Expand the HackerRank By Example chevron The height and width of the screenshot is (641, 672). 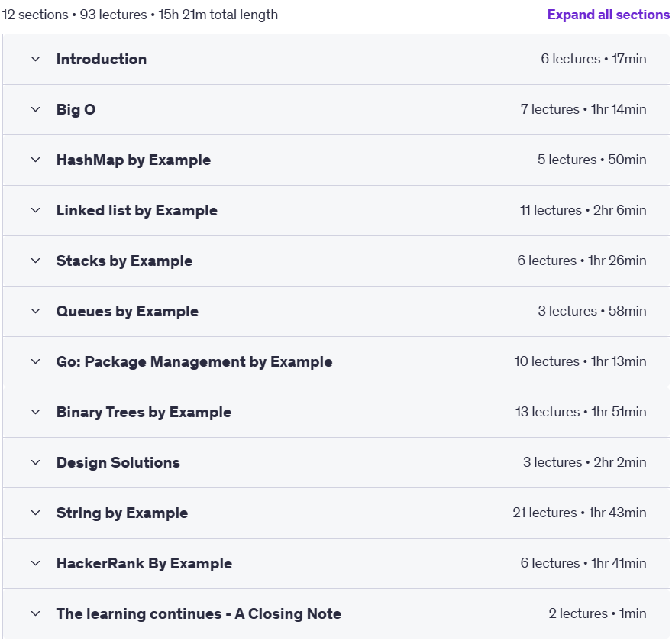point(36,563)
